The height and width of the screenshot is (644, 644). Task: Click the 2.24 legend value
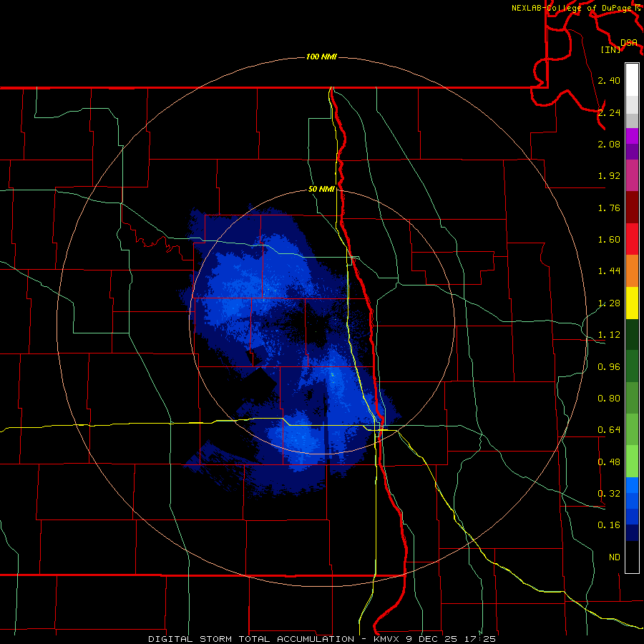point(609,112)
